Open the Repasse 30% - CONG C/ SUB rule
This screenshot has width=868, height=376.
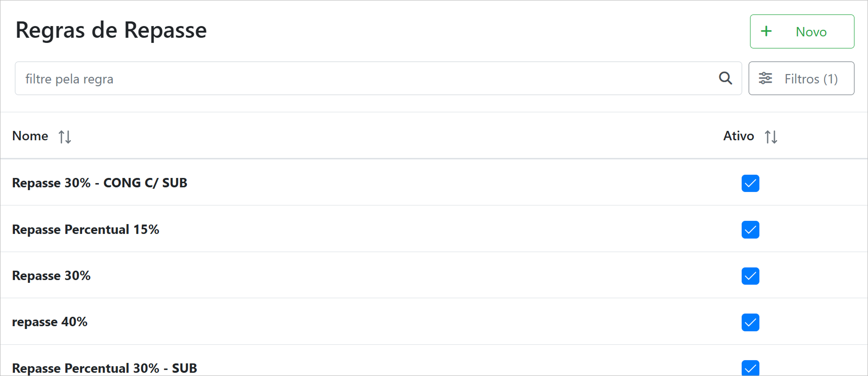(100, 183)
